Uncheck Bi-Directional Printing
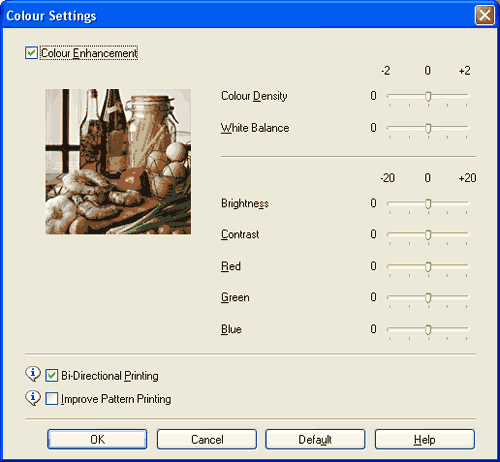Viewport: 500px width, 462px height. point(52,376)
